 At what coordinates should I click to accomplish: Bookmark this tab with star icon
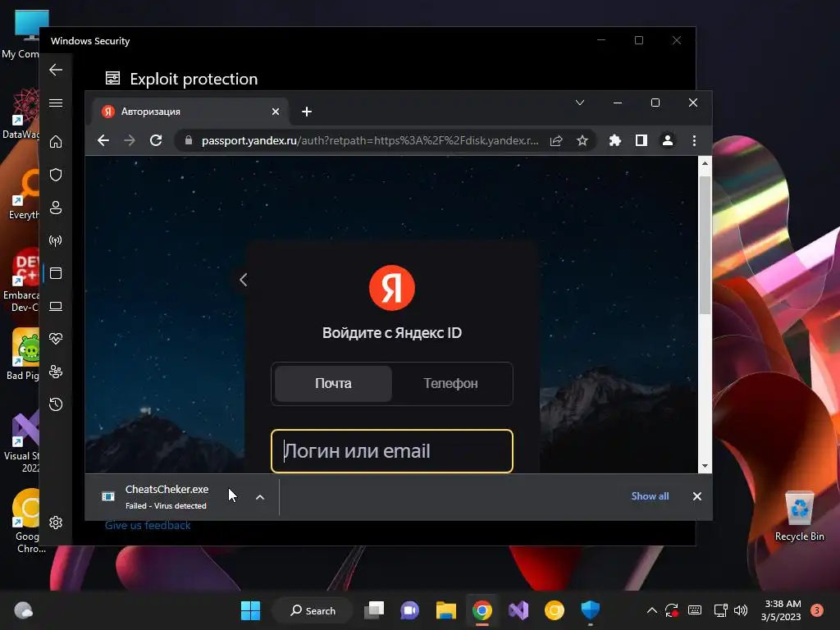[x=582, y=140]
